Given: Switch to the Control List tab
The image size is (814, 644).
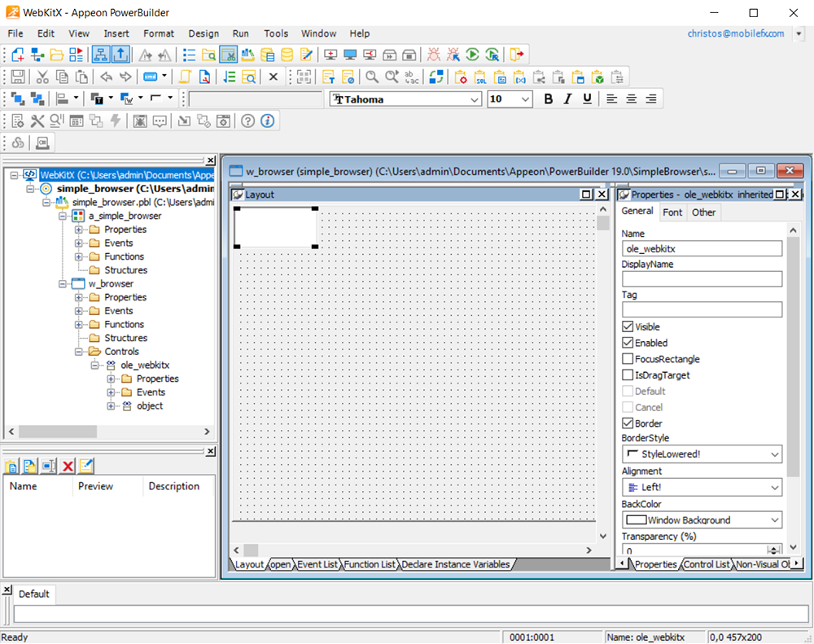Looking at the screenshot, I should tap(707, 564).
